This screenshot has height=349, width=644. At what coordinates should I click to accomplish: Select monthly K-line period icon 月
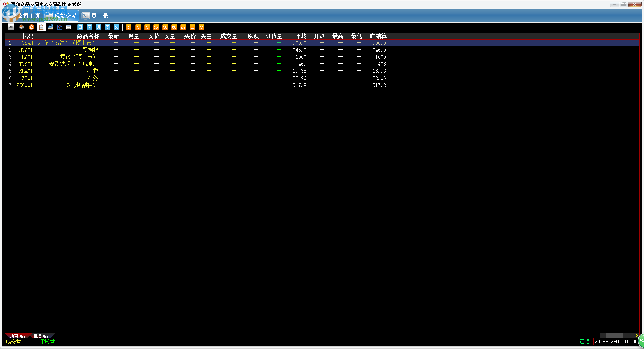pos(98,27)
